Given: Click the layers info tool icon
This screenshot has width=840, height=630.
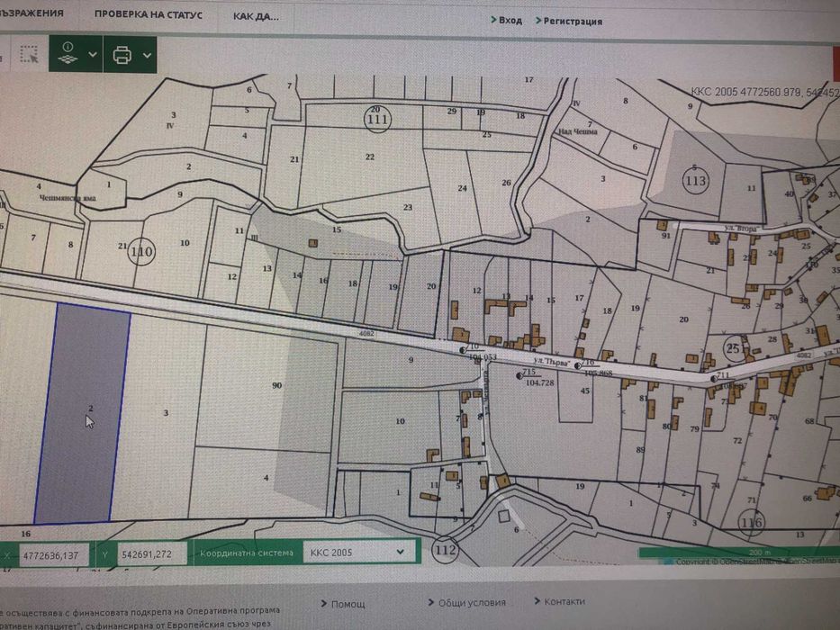Looking at the screenshot, I should [x=68, y=53].
